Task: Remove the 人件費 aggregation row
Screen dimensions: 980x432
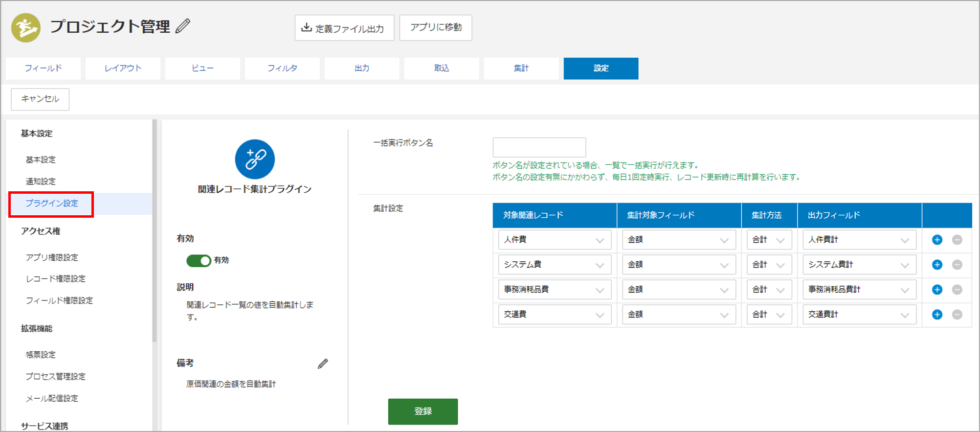Action: pyautogui.click(x=957, y=240)
